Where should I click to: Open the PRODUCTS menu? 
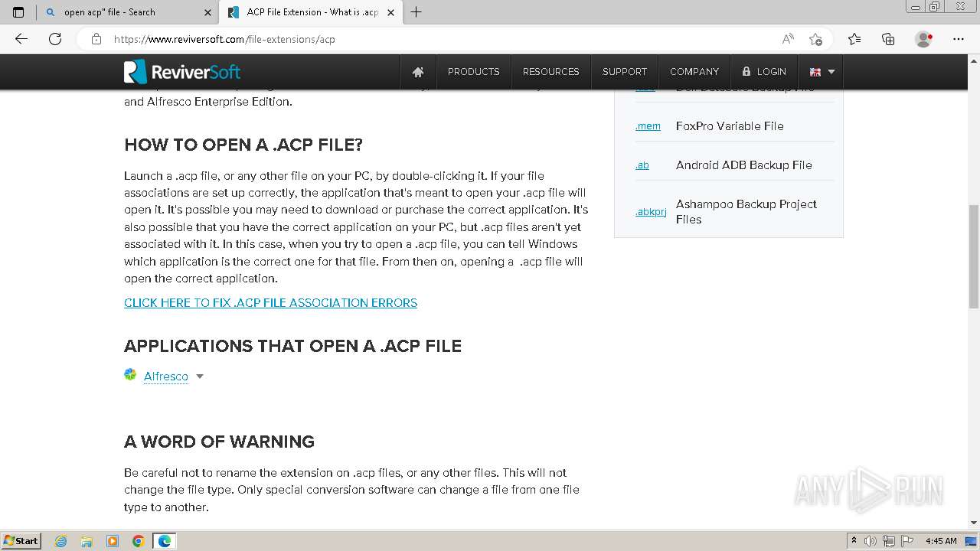473,72
